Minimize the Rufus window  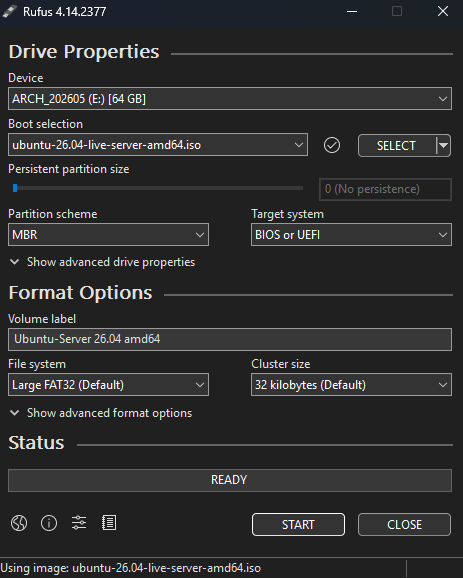tap(352, 11)
